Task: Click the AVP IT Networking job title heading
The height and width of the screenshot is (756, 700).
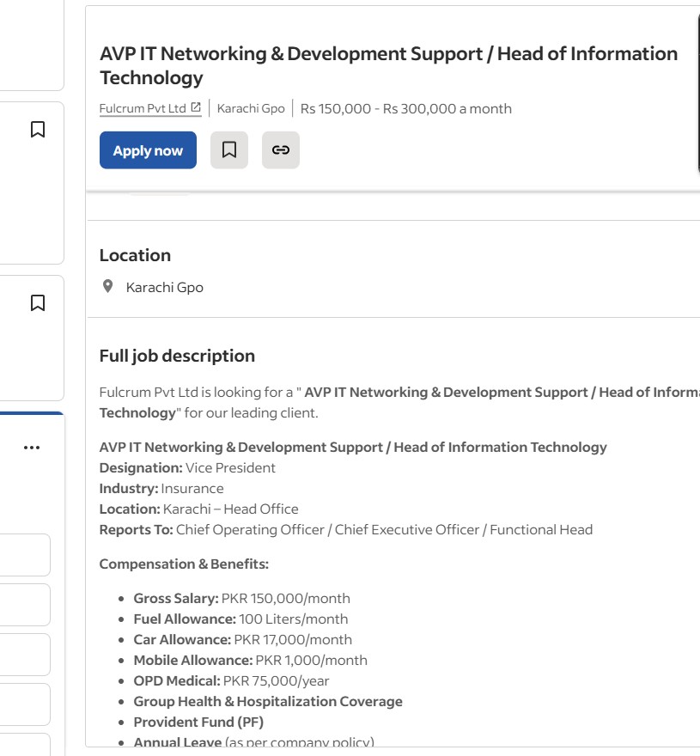Action: click(388, 65)
